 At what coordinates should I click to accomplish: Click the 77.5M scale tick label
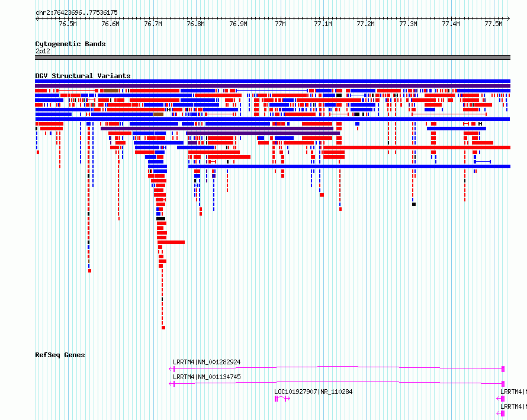tap(493, 24)
